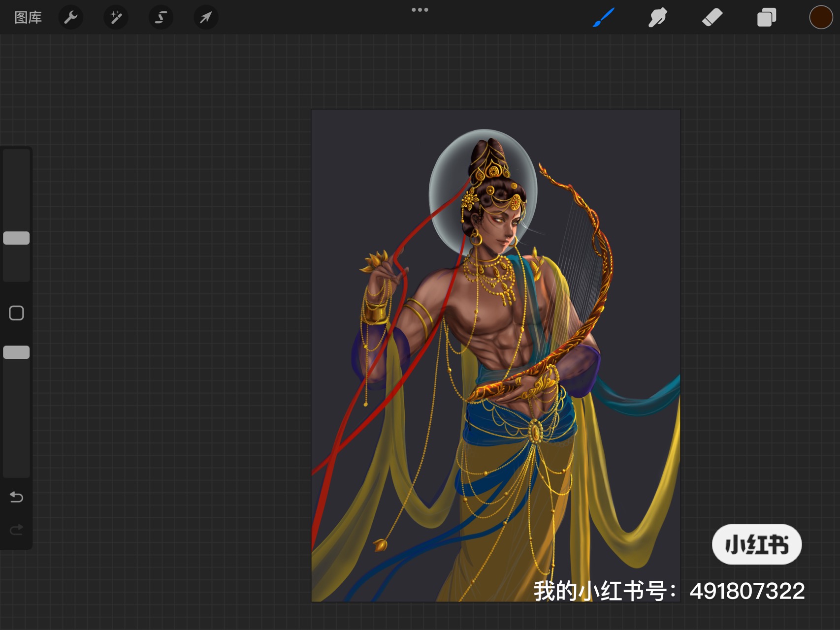Tap the square Modify button on sidebar
The height and width of the screenshot is (630, 840).
16,313
